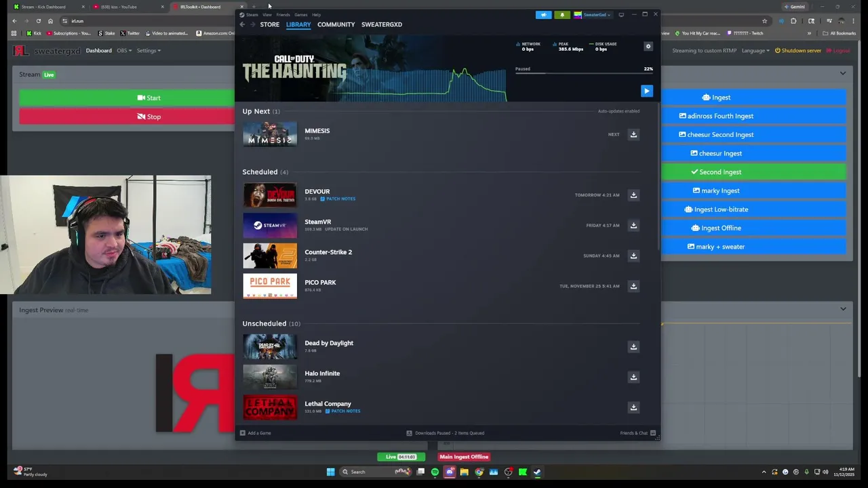Queue Lethal Company download
Screen dimensions: 868x488
[x=633, y=407]
